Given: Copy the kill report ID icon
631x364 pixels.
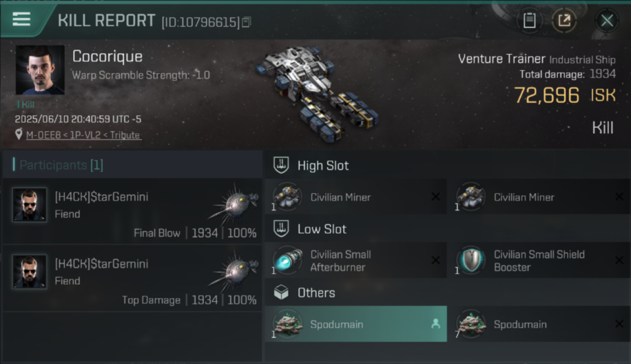Looking at the screenshot, I should pyautogui.click(x=246, y=22).
